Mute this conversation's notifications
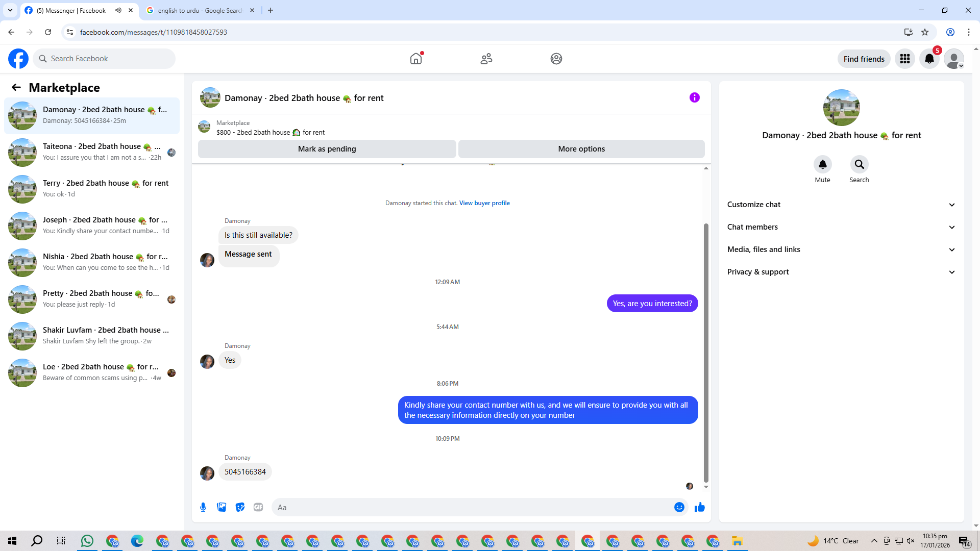The height and width of the screenshot is (551, 980). pos(822,164)
